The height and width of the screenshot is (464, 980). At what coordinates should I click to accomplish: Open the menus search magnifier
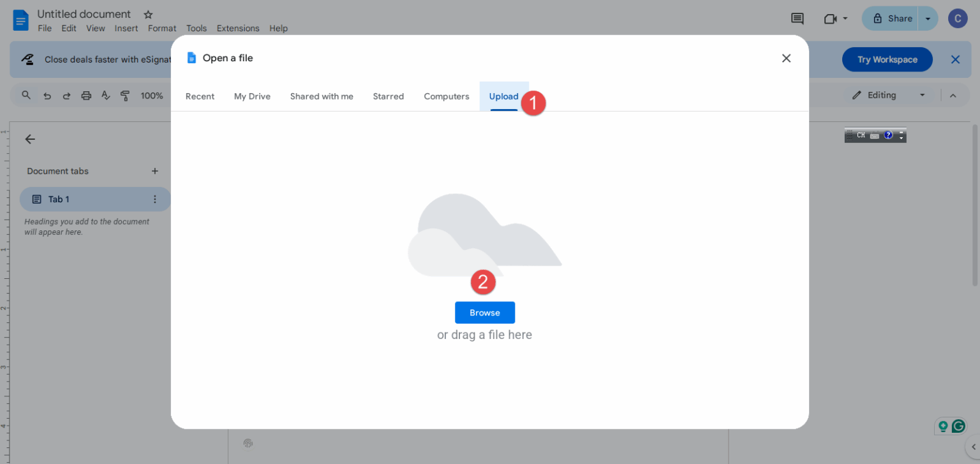[26, 95]
